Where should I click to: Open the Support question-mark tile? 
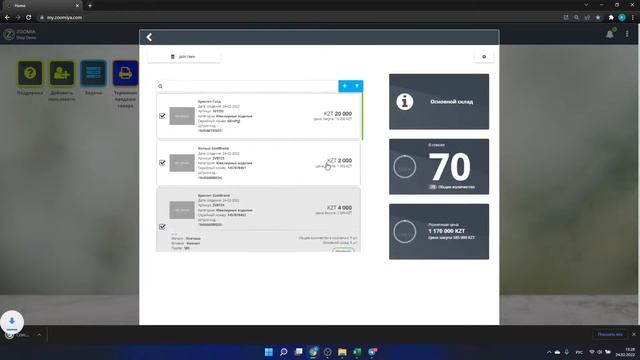tap(30, 73)
